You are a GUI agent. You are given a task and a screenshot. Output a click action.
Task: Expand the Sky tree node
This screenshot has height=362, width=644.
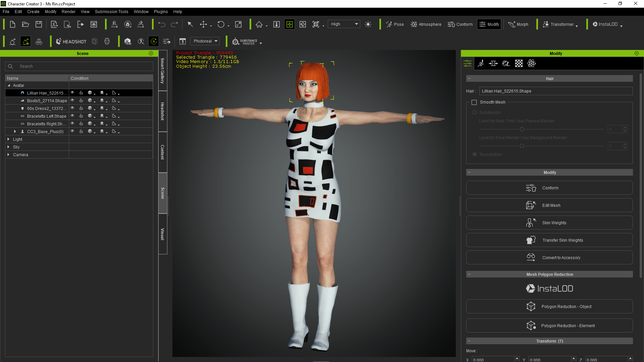click(8, 147)
